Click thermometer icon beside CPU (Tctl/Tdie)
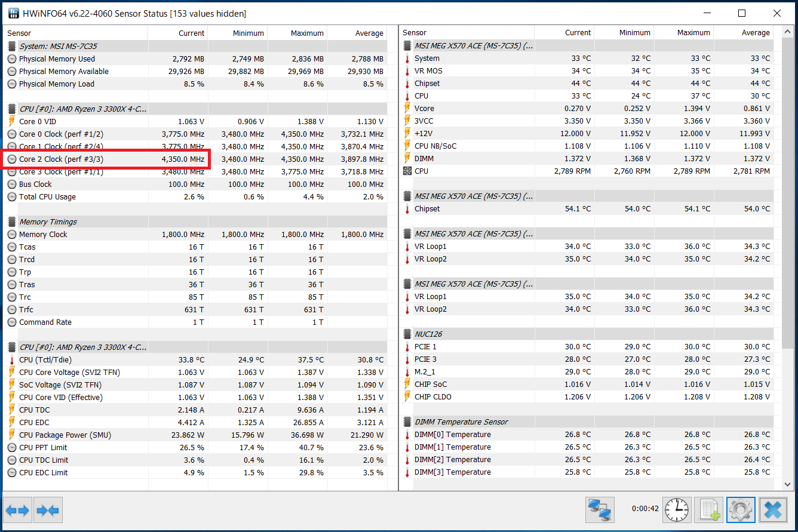This screenshot has width=798, height=532. point(12,360)
